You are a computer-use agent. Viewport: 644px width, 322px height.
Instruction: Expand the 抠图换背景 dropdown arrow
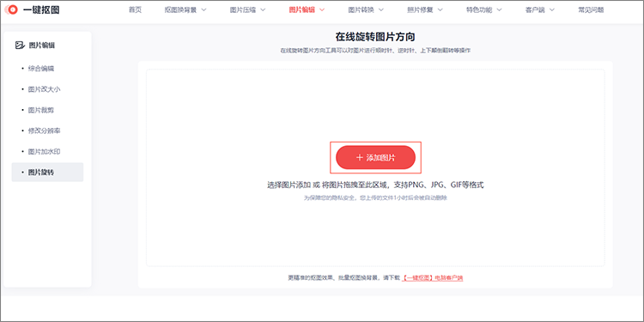(x=204, y=9)
